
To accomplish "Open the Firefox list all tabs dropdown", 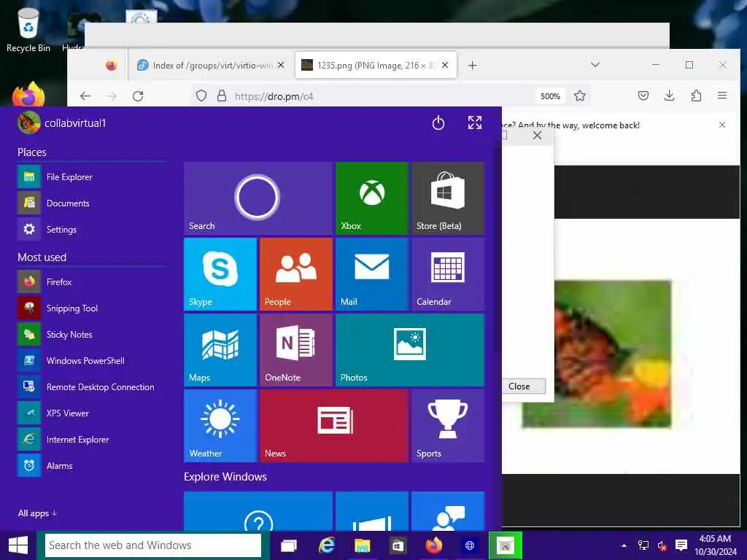I will pos(595,65).
